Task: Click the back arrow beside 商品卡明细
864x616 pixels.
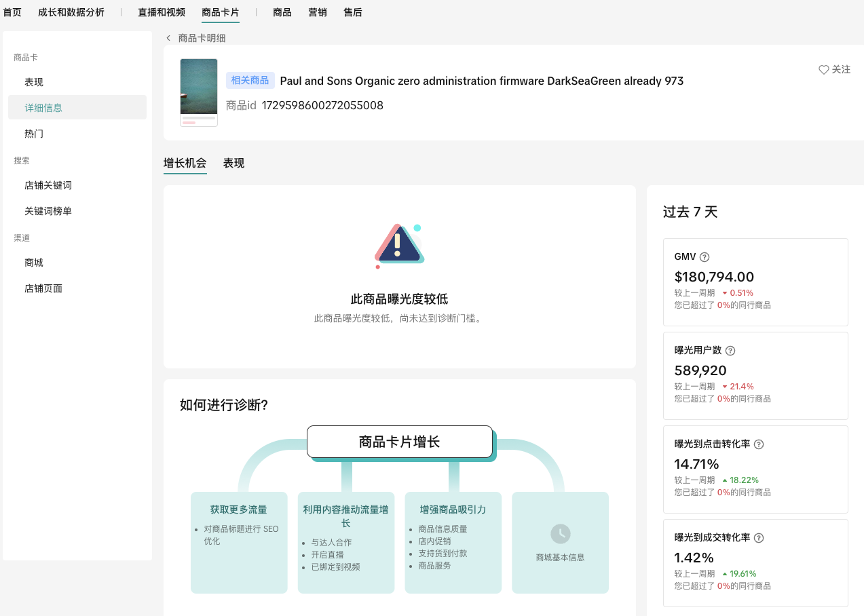Action: point(168,38)
